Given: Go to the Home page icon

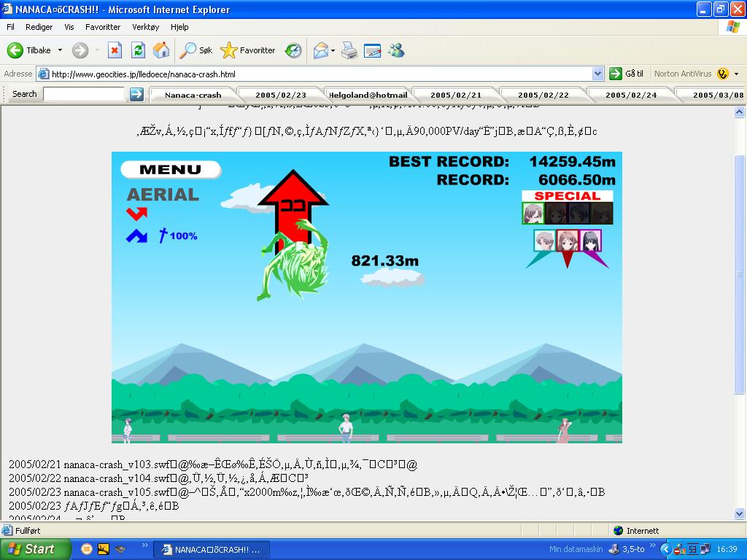Looking at the screenshot, I should coord(161,50).
